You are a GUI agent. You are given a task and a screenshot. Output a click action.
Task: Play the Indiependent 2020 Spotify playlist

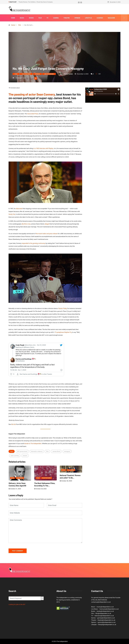[89, 91]
